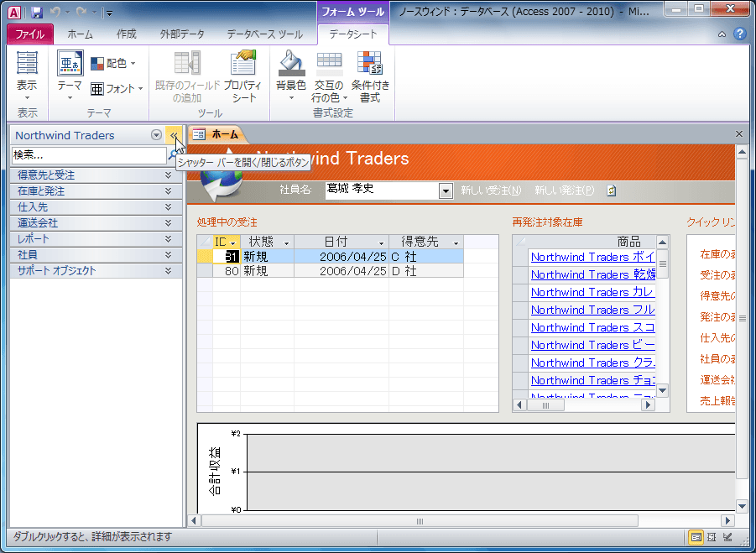
Task: Open the 状態 column filter arrow
Action: (x=286, y=243)
